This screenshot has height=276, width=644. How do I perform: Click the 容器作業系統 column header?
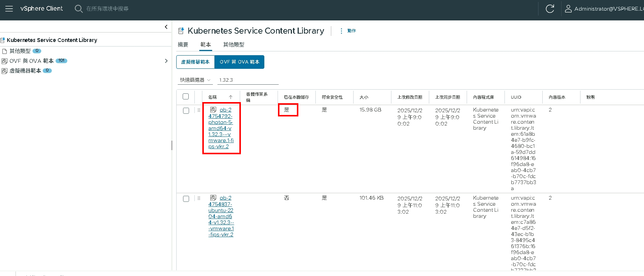[x=257, y=97]
